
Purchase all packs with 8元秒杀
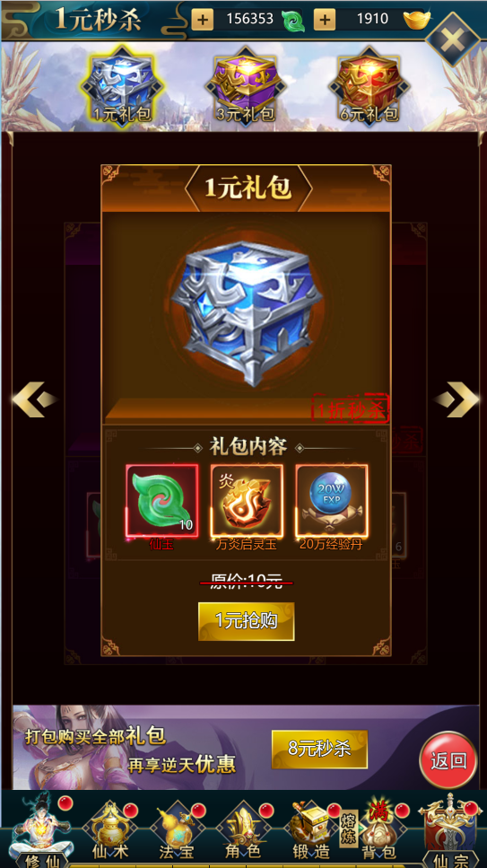pyautogui.click(x=319, y=749)
